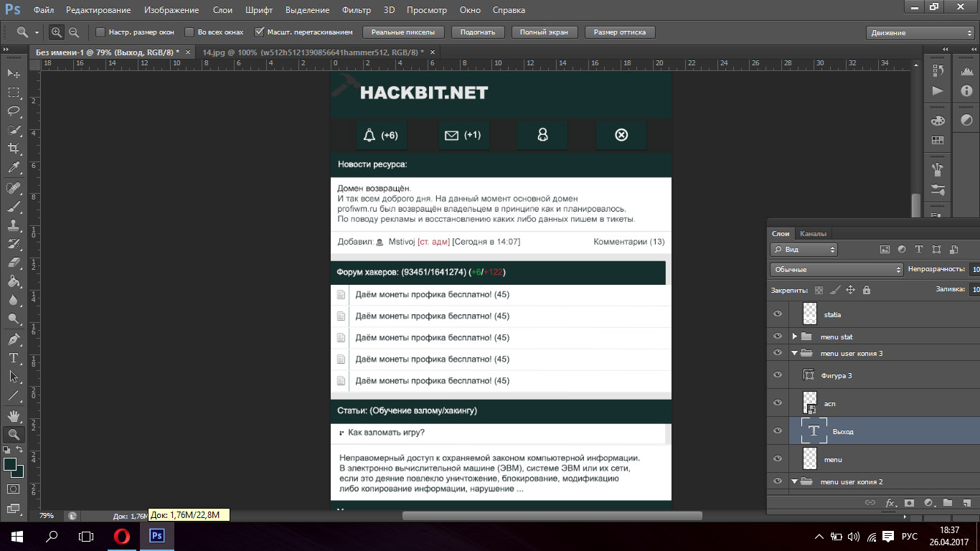Hide the 'statia' layer
Viewport: 980px width, 551px height.
click(778, 314)
